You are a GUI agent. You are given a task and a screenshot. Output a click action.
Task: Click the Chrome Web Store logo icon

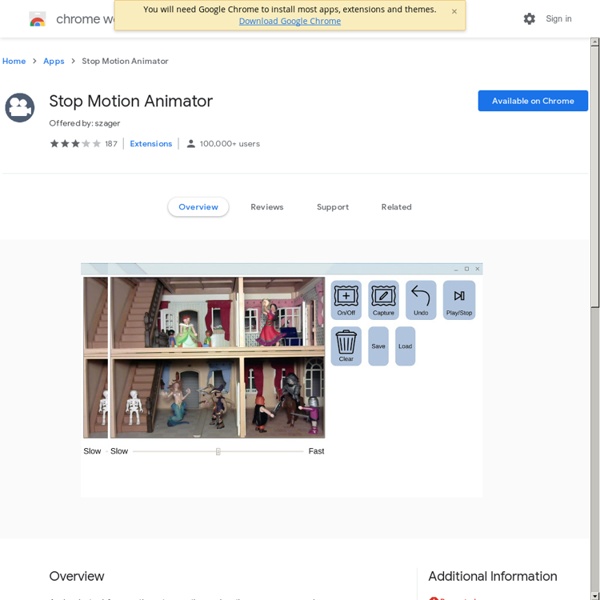coord(38,19)
